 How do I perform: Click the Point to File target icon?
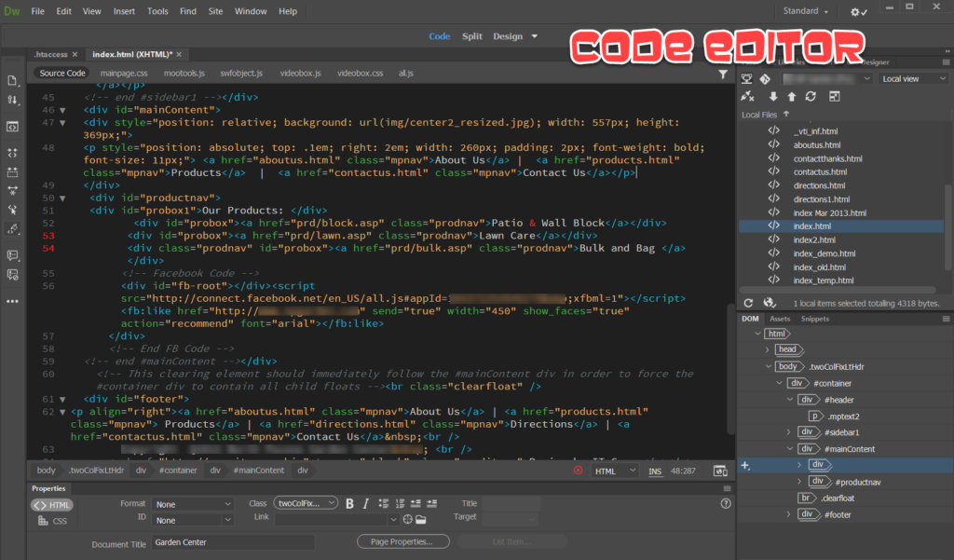point(408,519)
